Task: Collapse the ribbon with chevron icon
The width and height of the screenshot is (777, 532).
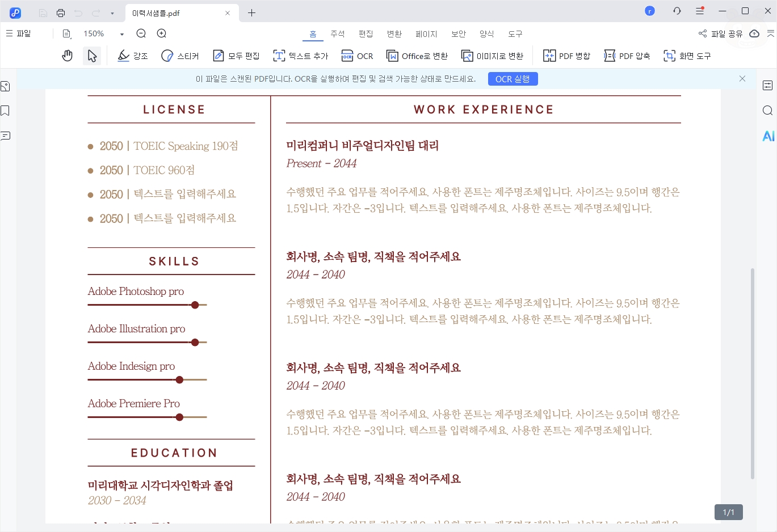Action: [770, 33]
